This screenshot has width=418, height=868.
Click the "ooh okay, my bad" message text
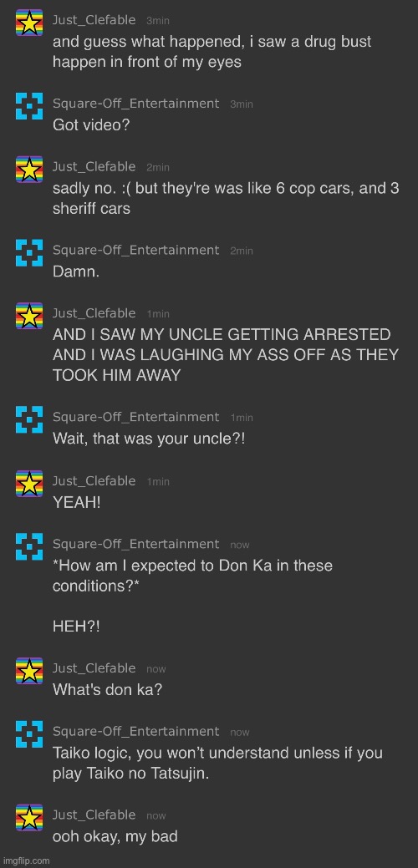click(115, 836)
